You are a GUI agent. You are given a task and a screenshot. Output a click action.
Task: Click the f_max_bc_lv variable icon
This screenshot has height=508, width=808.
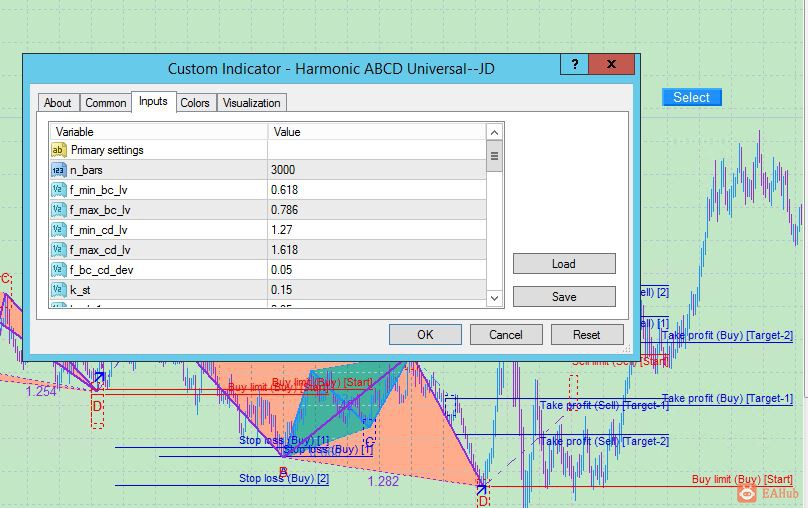coord(58,210)
